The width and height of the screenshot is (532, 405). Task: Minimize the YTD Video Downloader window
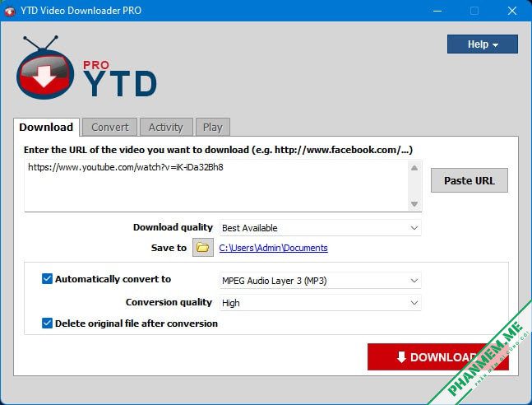[437, 11]
